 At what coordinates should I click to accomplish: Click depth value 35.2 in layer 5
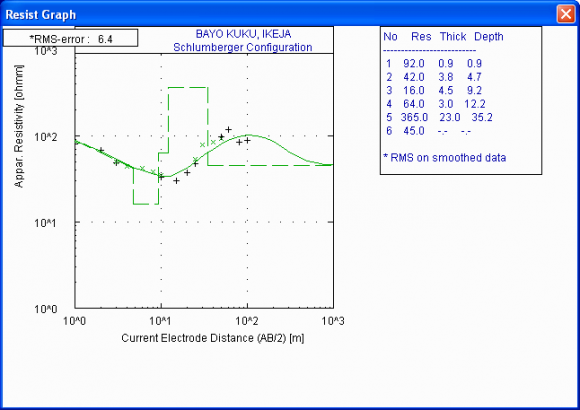click(x=482, y=117)
